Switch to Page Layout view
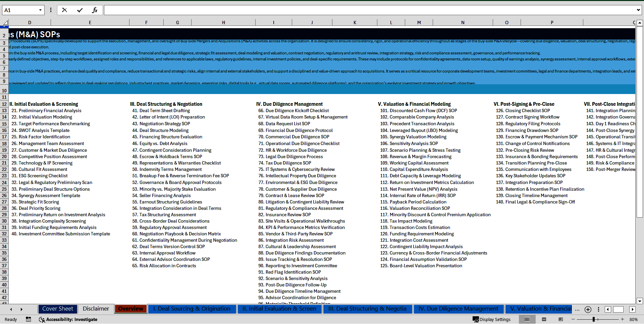 click(544, 319)
